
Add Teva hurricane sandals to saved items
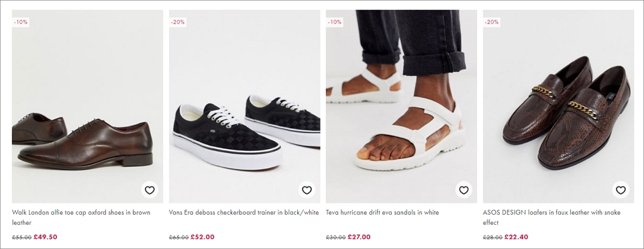[x=464, y=190]
